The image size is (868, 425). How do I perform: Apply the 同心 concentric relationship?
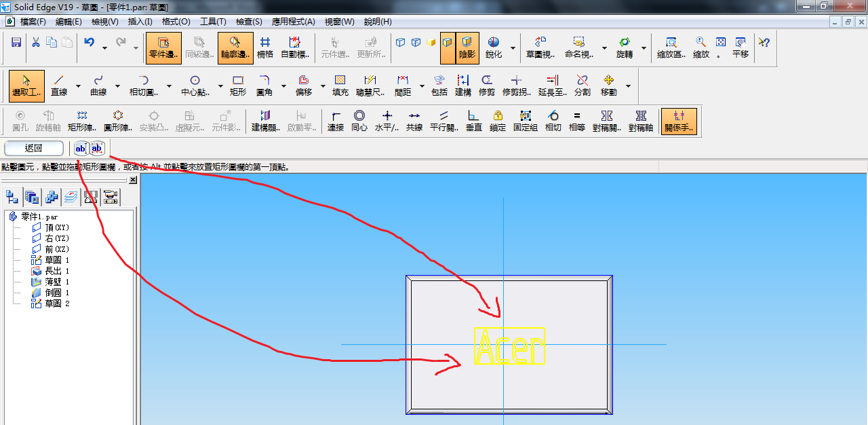point(359,121)
